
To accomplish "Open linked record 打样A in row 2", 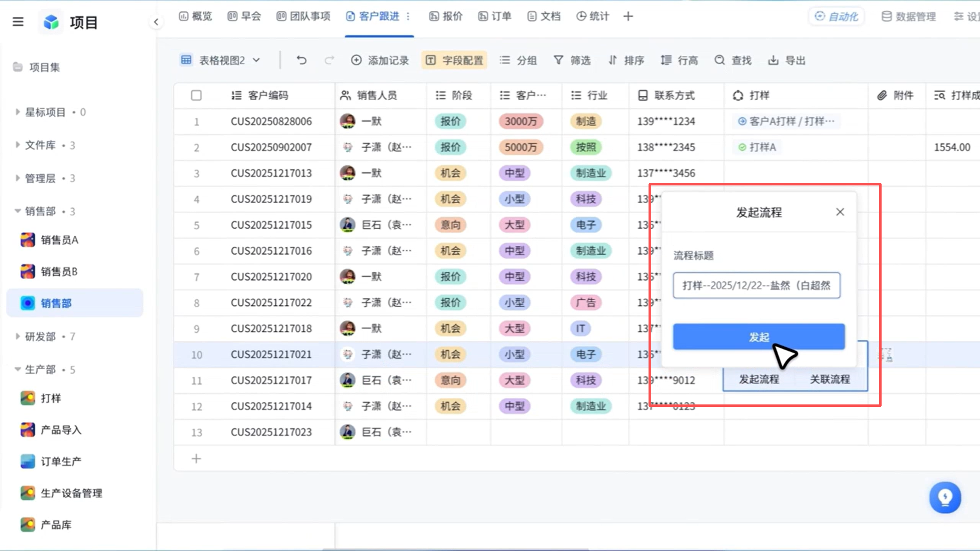I will pyautogui.click(x=757, y=147).
